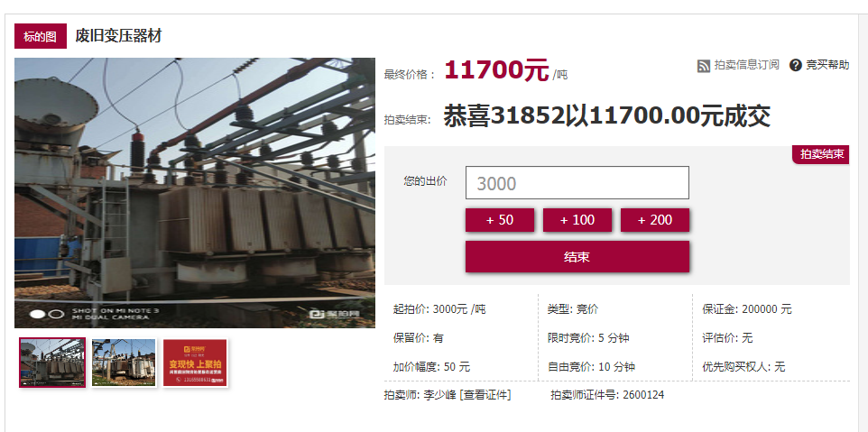Click the bid amount input field

(x=577, y=182)
